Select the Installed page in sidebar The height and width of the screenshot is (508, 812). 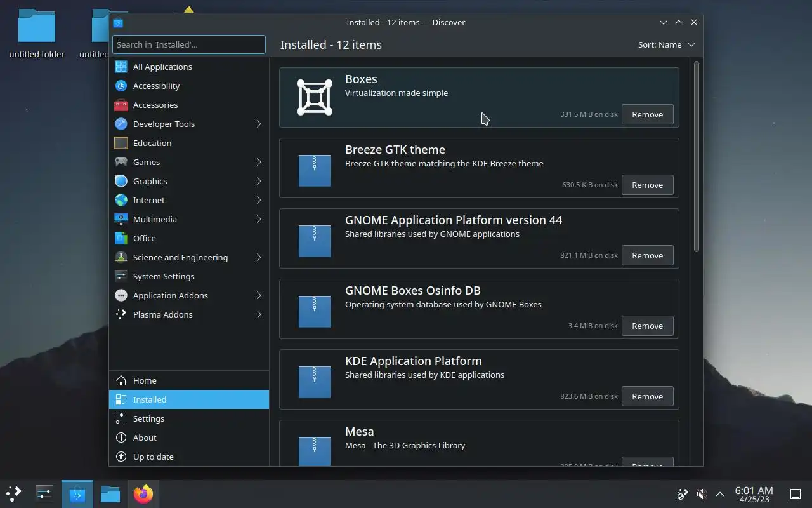click(189, 399)
